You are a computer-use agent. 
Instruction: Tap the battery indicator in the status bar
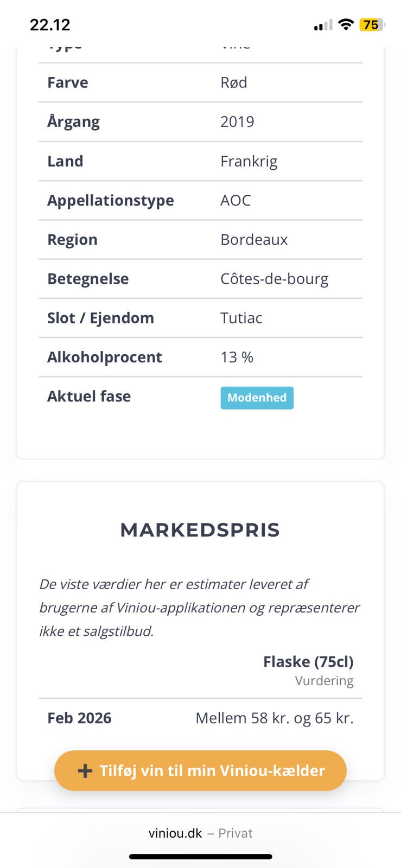[372, 25]
